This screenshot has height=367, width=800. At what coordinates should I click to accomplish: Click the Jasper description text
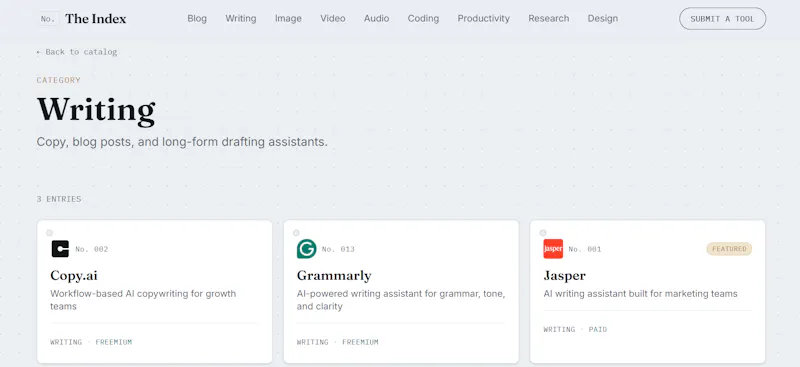[640, 293]
